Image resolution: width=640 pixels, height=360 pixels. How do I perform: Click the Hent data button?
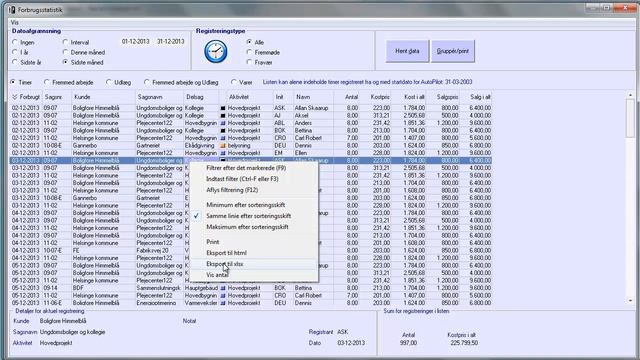[x=407, y=51]
